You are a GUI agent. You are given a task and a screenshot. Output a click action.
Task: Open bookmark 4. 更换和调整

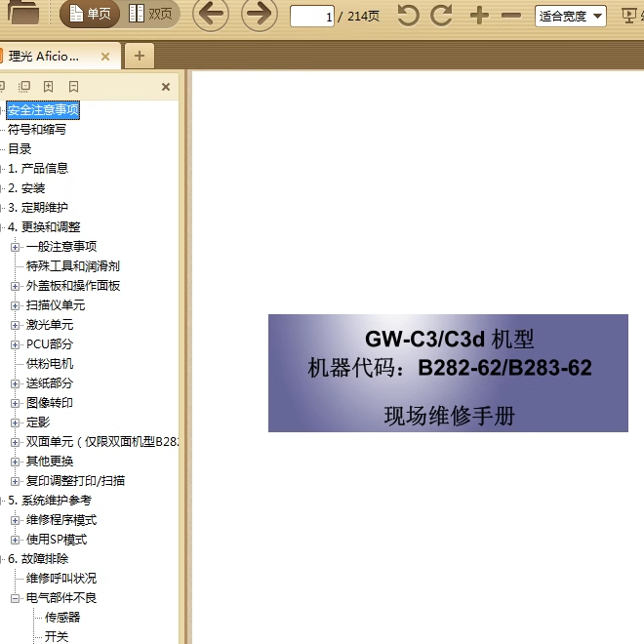click(x=44, y=227)
